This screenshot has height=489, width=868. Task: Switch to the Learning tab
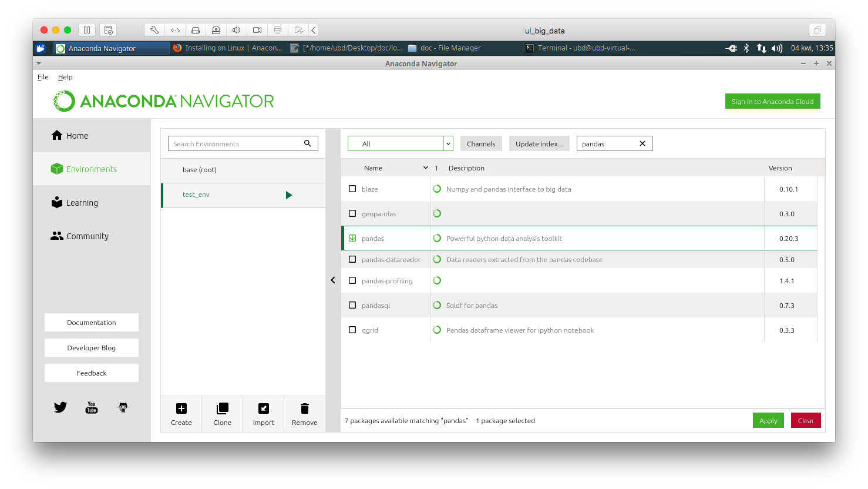coord(92,202)
